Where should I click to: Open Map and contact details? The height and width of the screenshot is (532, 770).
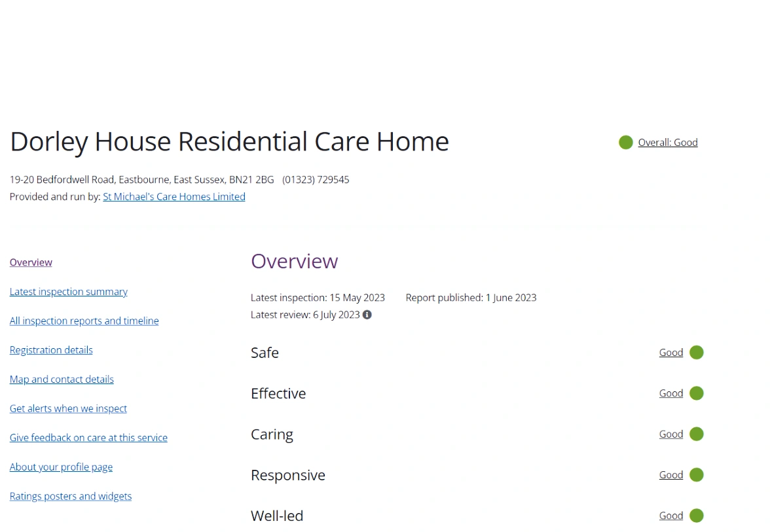62,380
